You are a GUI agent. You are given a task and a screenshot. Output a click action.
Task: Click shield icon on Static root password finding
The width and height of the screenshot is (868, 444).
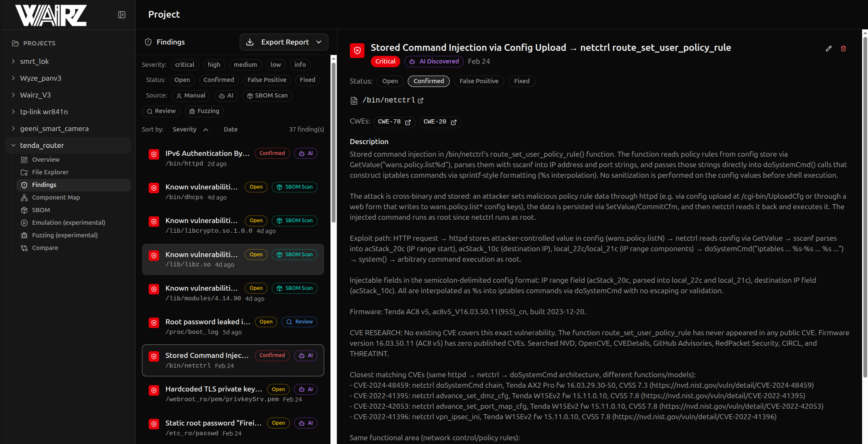[154, 424]
